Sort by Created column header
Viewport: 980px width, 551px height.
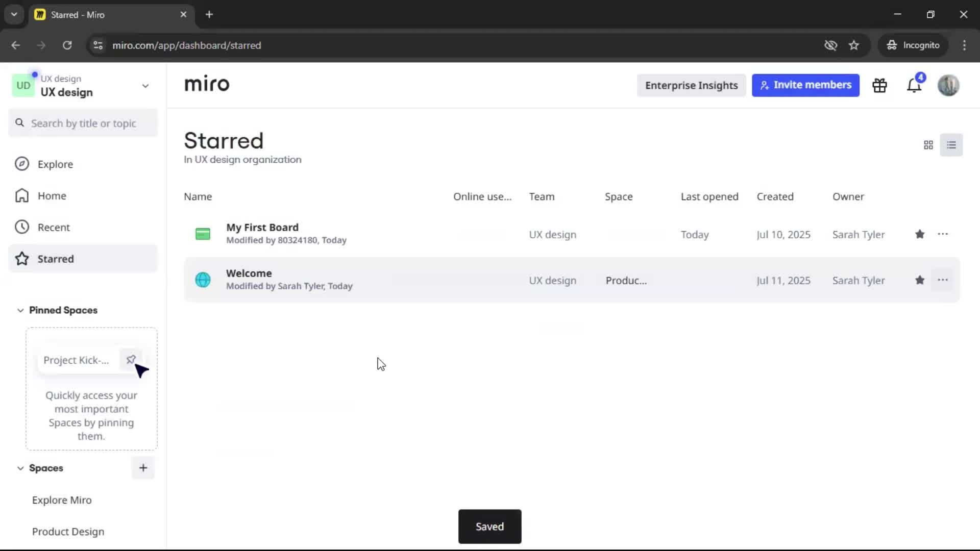tap(775, 196)
